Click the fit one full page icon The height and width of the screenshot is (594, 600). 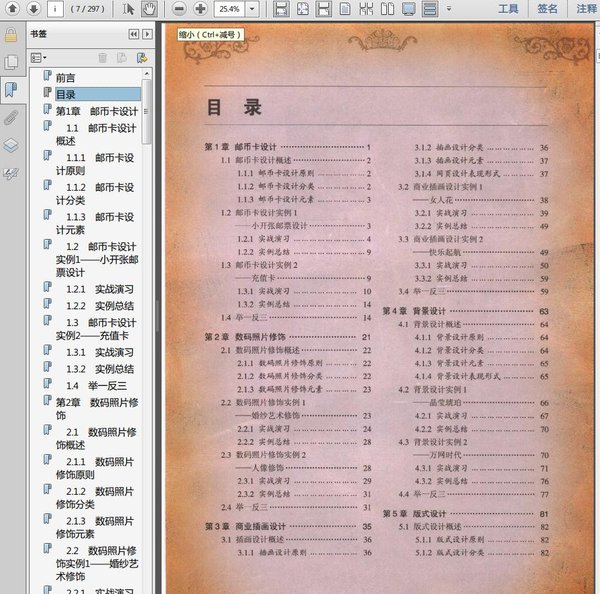click(303, 9)
